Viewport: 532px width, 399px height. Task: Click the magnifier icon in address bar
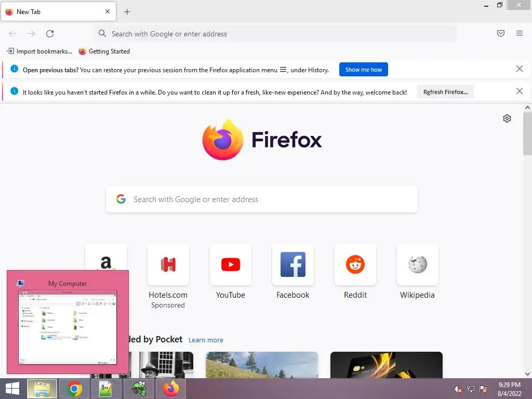[x=102, y=33]
